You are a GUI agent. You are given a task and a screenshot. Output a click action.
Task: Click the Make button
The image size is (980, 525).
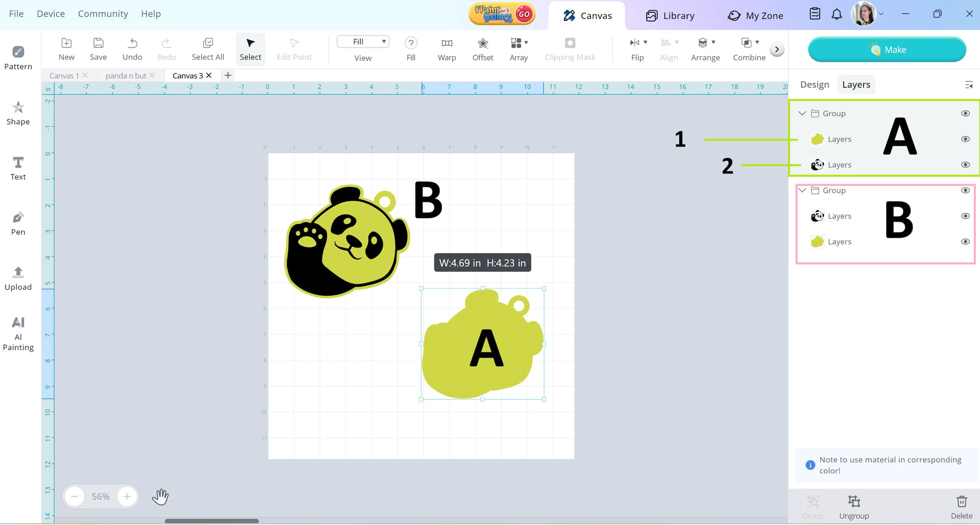pyautogui.click(x=887, y=49)
